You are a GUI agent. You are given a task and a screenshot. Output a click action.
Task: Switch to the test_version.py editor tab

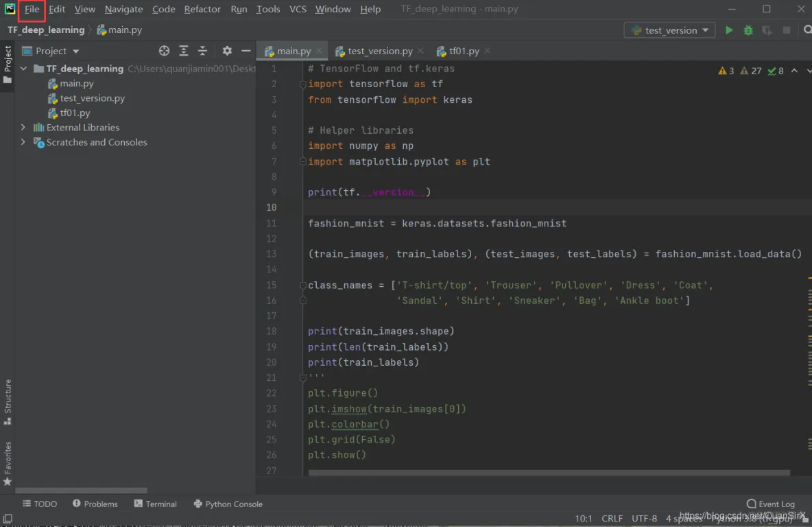tap(379, 51)
